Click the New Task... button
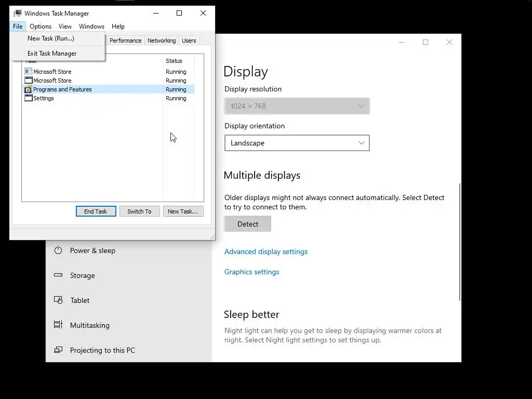The width and height of the screenshot is (532, 399). click(x=183, y=211)
